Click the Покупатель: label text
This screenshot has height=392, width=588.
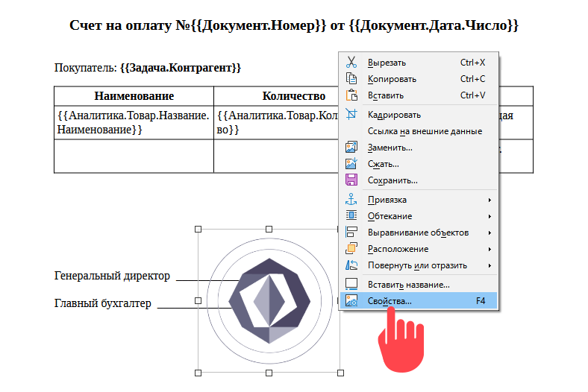(x=86, y=68)
